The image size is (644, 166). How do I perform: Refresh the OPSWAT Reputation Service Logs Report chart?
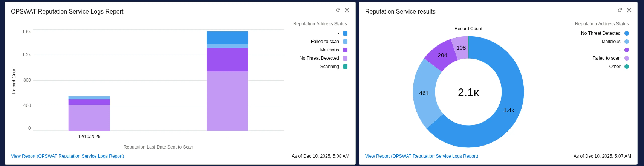pos(338,10)
